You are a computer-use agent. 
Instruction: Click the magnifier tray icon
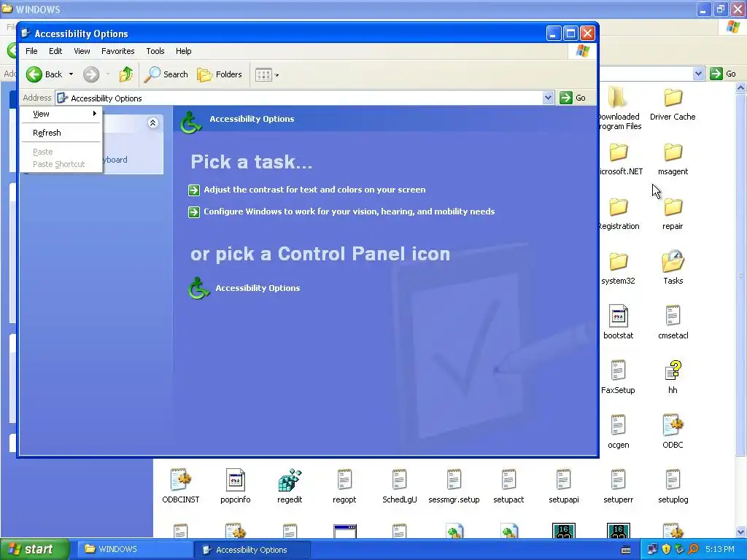[693, 550]
